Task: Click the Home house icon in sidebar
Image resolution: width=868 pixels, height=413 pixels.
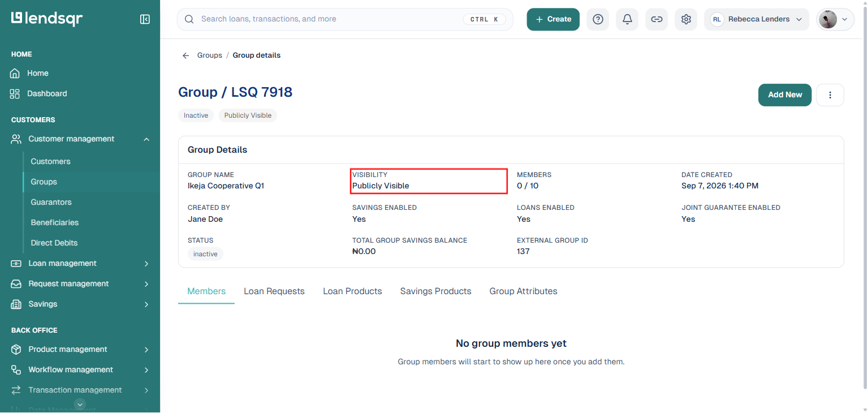Action: point(15,74)
